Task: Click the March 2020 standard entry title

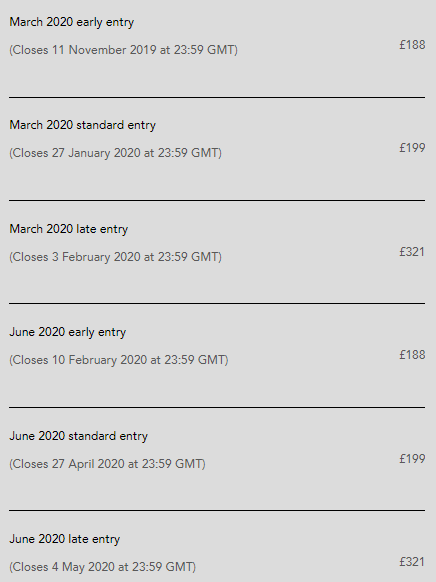Action: (x=82, y=125)
